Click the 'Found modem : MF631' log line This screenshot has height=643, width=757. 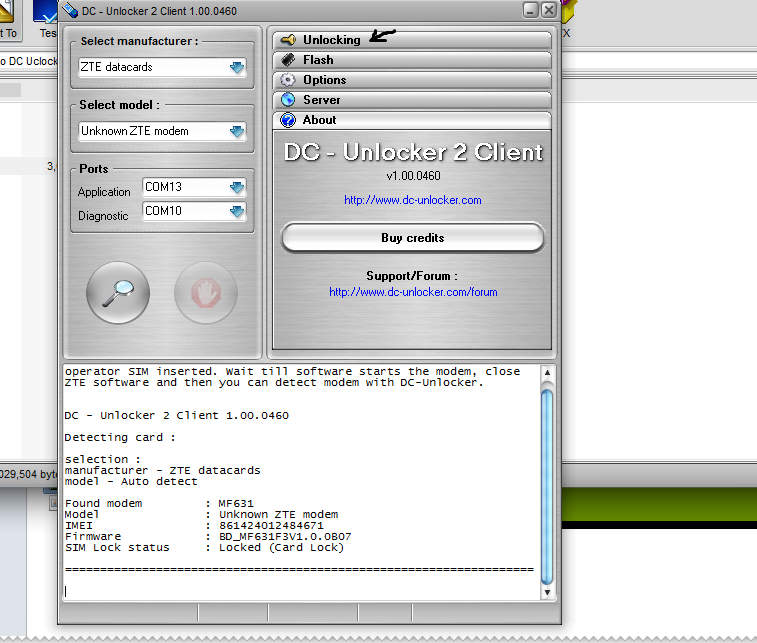coord(159,503)
